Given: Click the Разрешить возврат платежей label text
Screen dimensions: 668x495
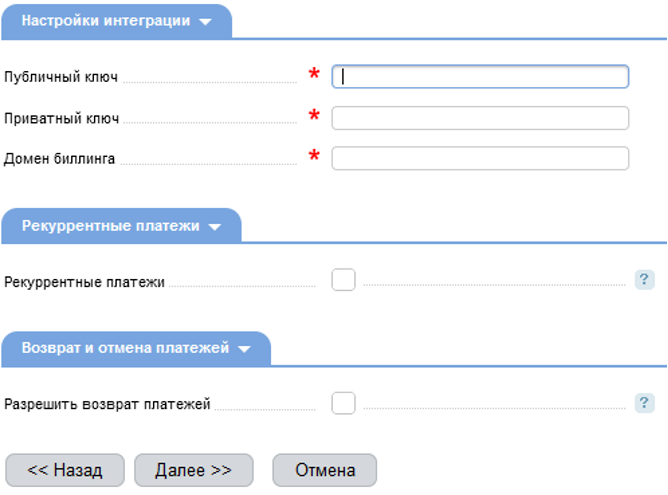Looking at the screenshot, I should (x=107, y=405).
